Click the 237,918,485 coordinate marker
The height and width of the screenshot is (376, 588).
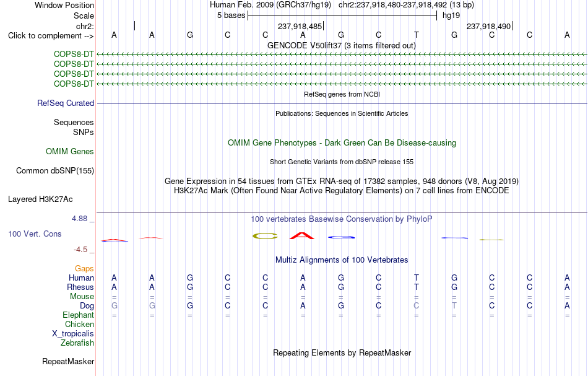point(300,26)
